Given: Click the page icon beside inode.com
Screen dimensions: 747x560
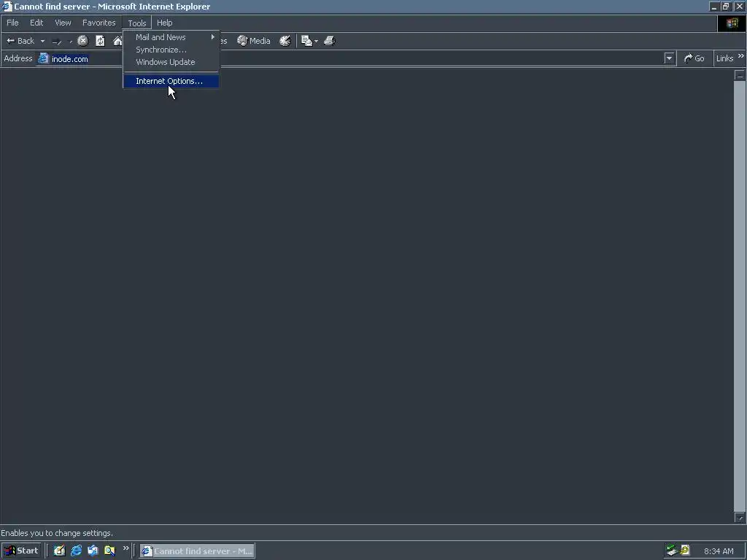Looking at the screenshot, I should [x=43, y=58].
